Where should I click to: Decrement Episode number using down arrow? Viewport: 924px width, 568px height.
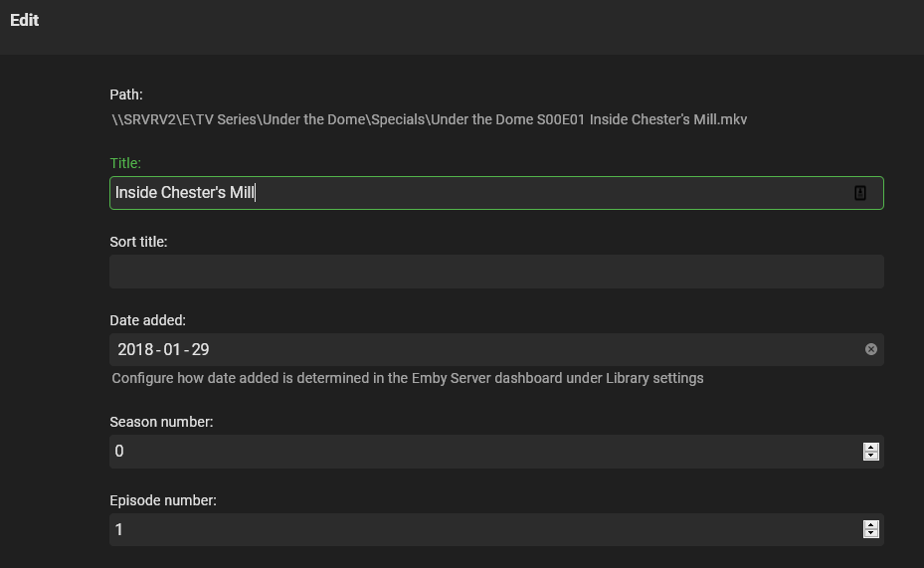pyautogui.click(x=871, y=534)
